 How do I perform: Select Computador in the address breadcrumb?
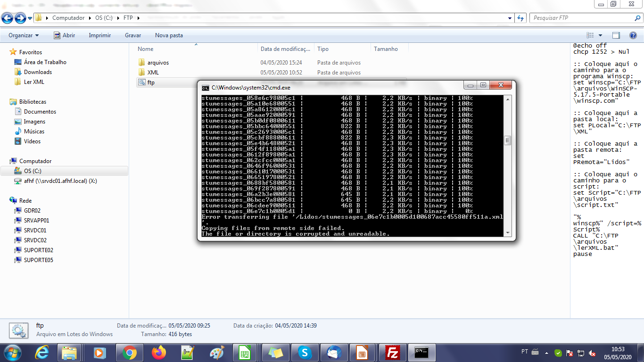click(x=68, y=18)
